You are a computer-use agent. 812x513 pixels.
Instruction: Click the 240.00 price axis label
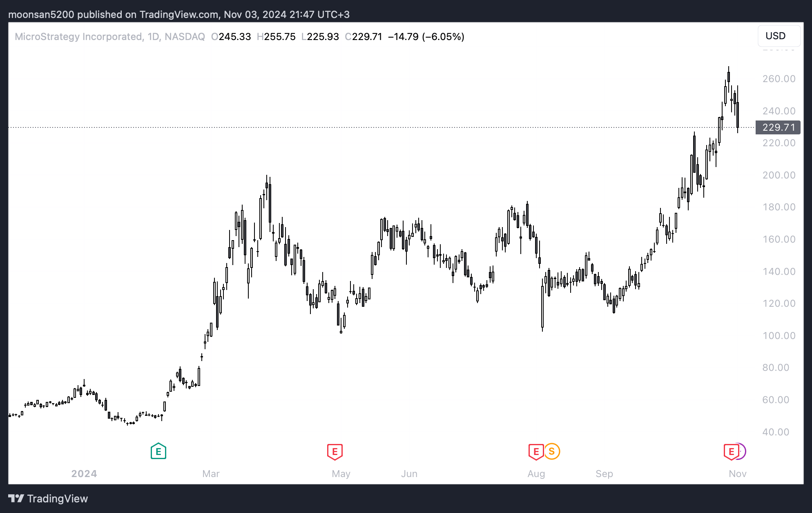coord(779,111)
